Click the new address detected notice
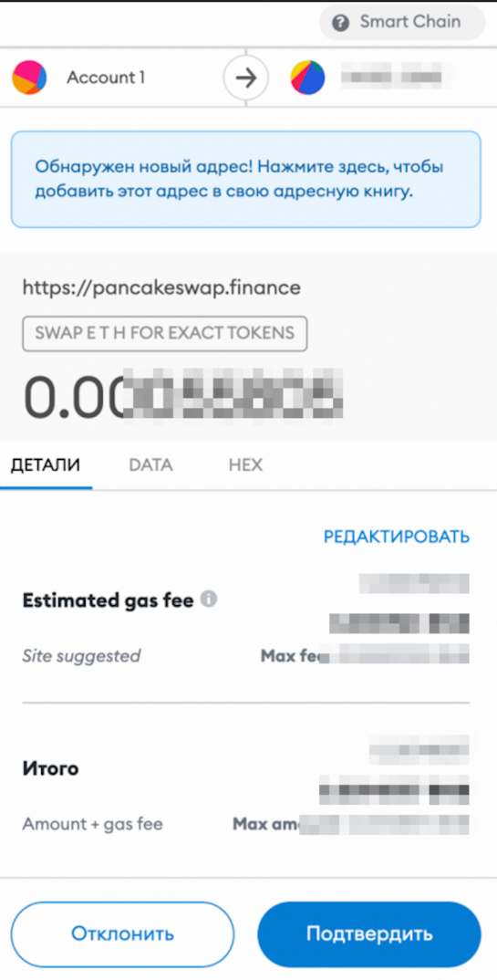This screenshot has height=980, width=497. point(246,179)
